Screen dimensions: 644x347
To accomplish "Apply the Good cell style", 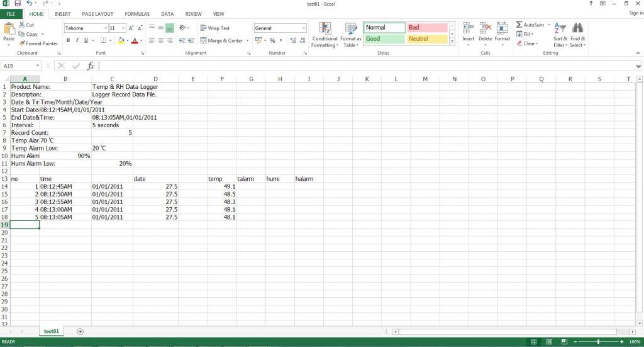I will [x=384, y=39].
